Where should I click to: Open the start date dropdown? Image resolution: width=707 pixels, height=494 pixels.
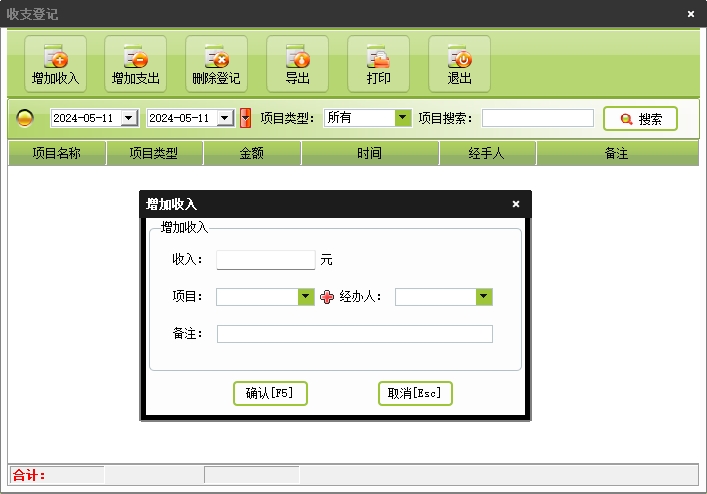(128, 118)
